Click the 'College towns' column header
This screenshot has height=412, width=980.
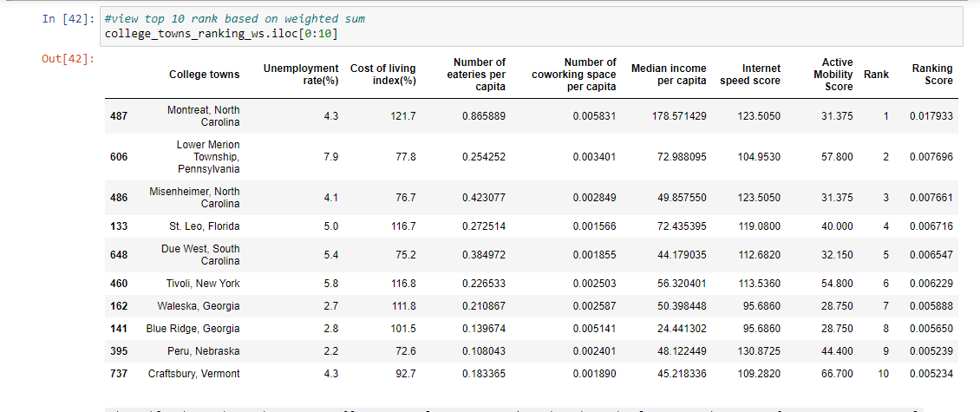tap(205, 75)
